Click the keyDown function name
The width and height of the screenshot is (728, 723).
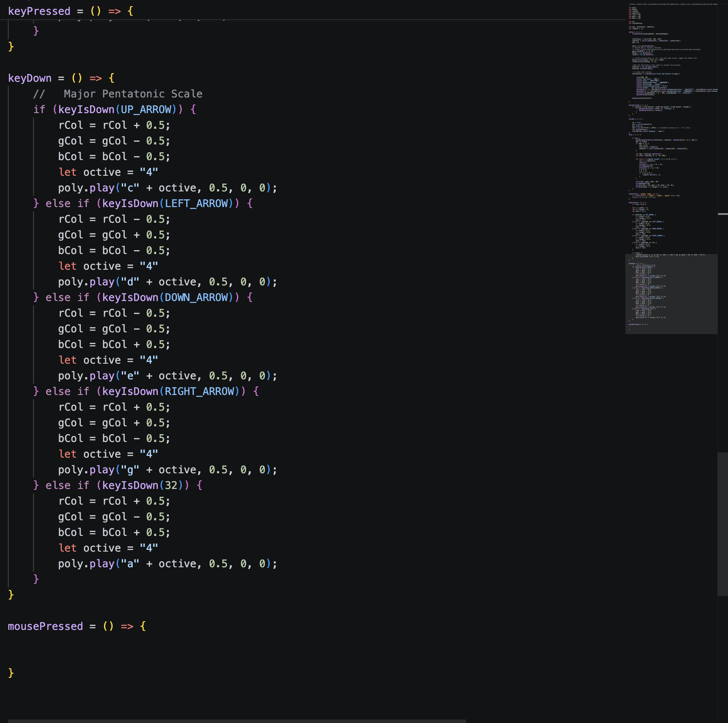30,78
